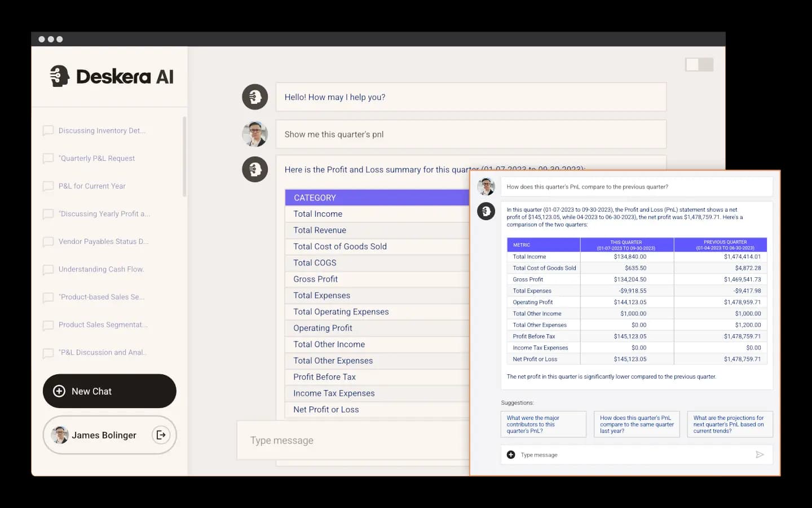This screenshot has height=508, width=812.
Task: Click the logout icon beside James Bolinger
Action: click(161, 435)
